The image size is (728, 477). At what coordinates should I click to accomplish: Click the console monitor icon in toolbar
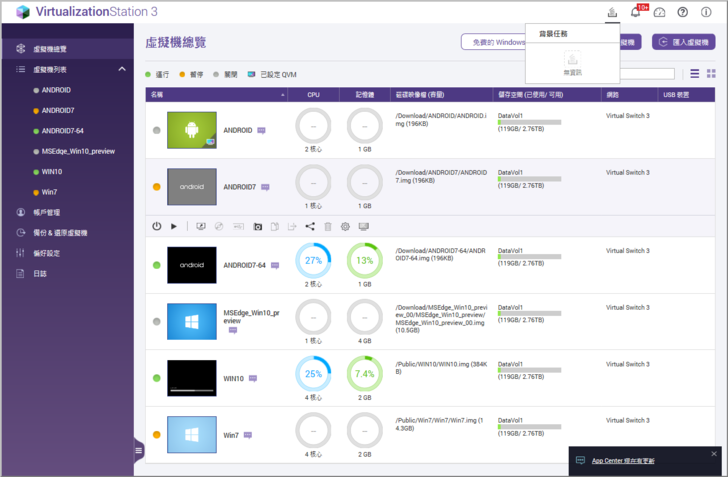click(363, 227)
